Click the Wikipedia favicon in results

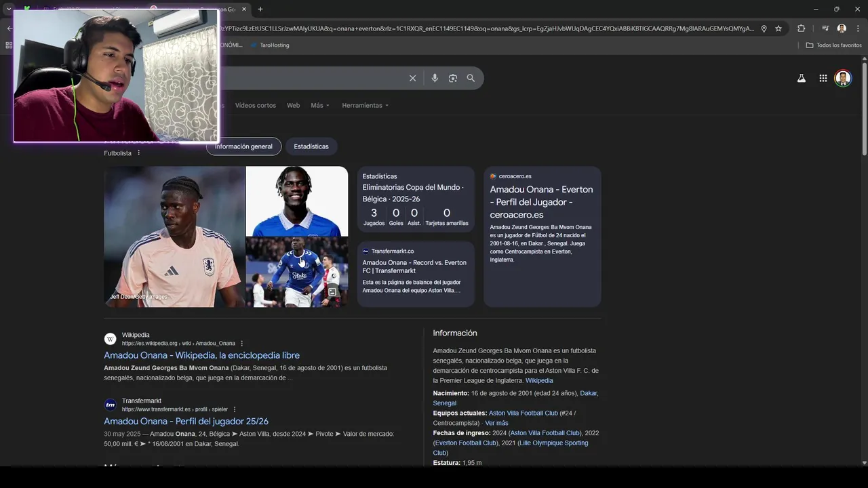[110, 339]
